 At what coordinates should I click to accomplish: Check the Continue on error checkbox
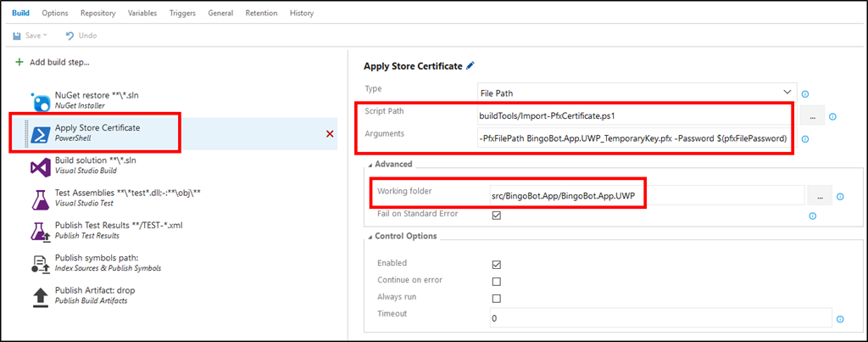[x=497, y=281]
